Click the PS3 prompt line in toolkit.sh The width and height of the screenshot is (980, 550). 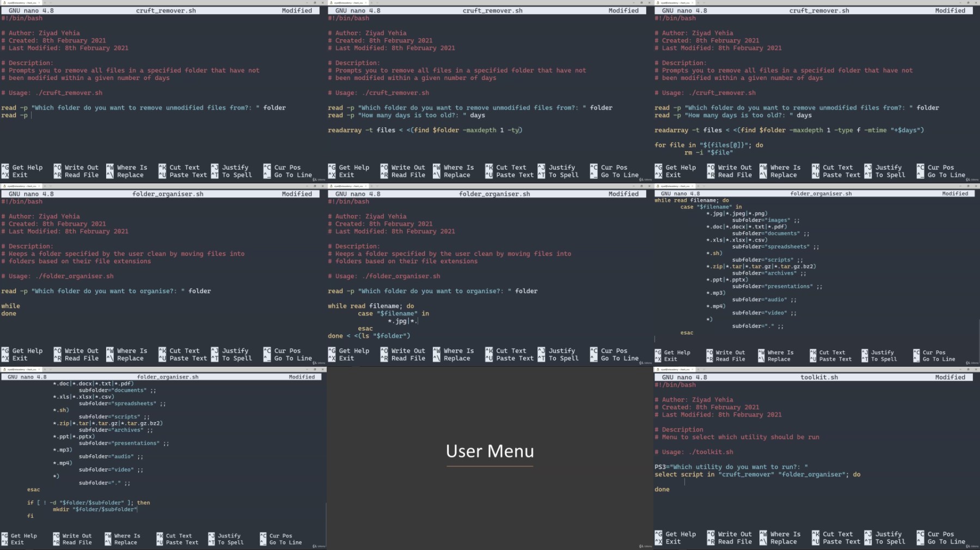pyautogui.click(x=731, y=467)
